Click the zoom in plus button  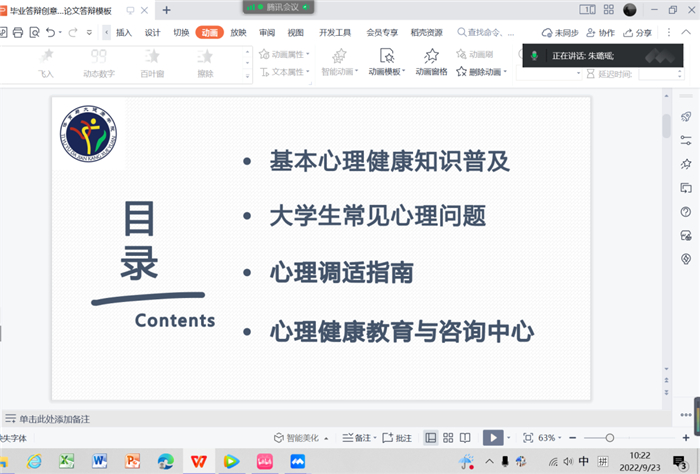tap(686, 438)
